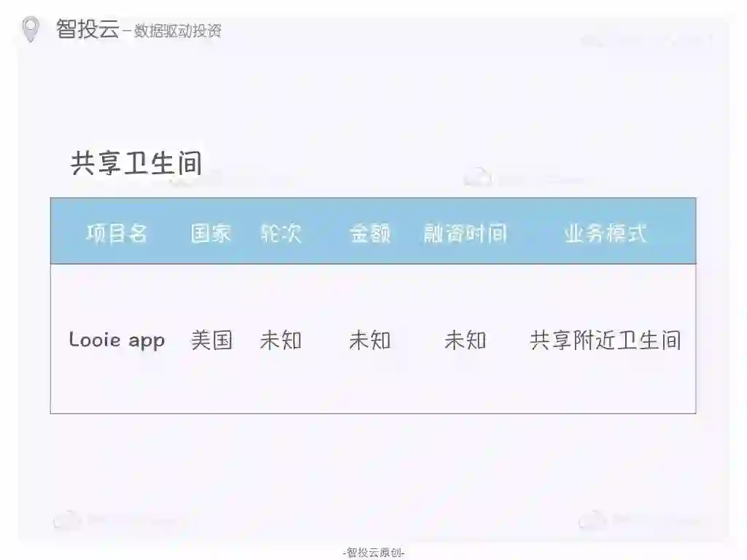Select the 未知 cell under 金额

click(370, 341)
